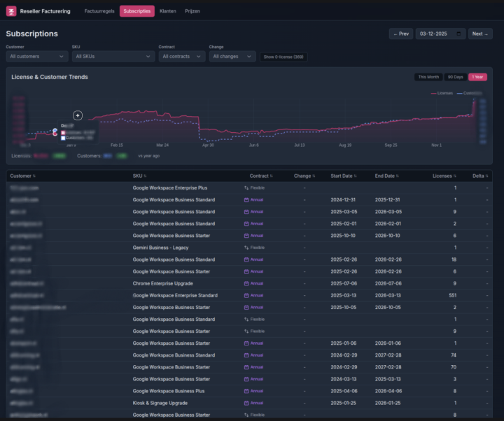This screenshot has height=421, width=504.
Task: Open the Factuurregels tab
Action: (x=99, y=11)
